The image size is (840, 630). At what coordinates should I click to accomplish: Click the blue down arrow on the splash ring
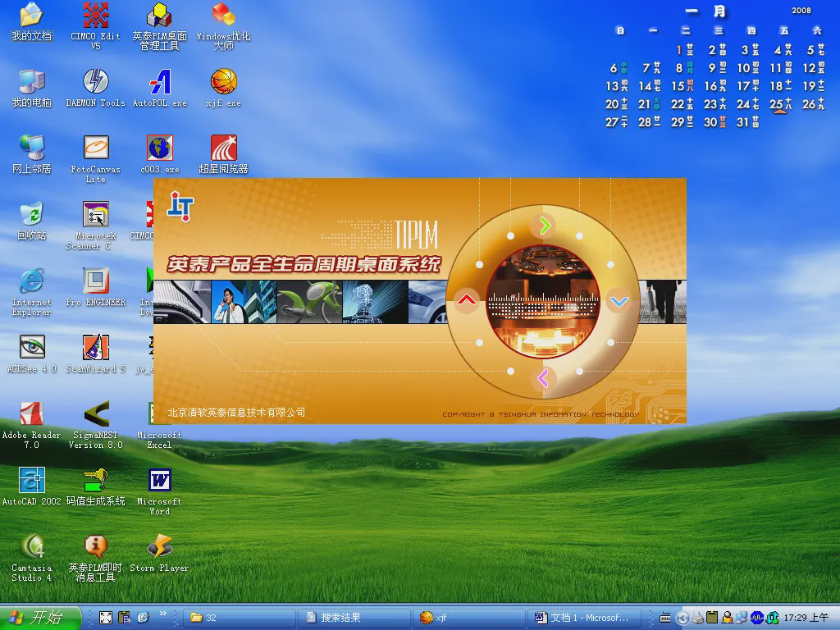(x=619, y=302)
